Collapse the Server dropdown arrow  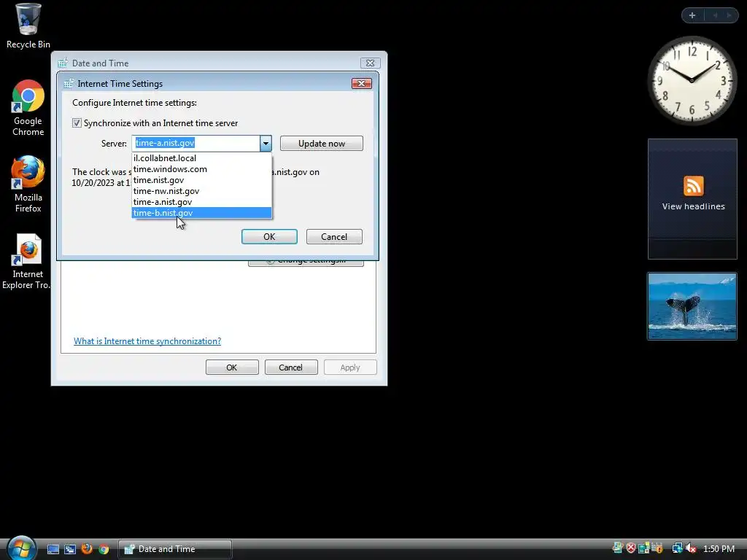266,144
